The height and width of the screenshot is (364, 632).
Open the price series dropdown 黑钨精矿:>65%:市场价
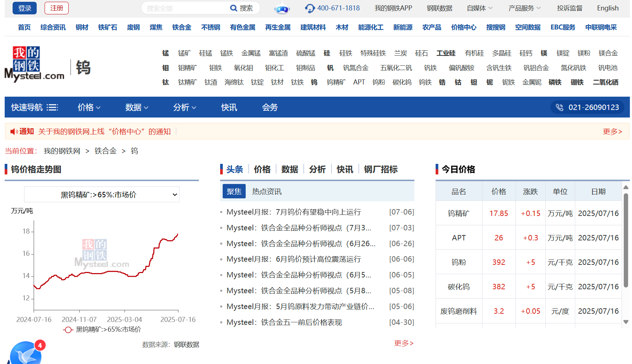click(102, 194)
